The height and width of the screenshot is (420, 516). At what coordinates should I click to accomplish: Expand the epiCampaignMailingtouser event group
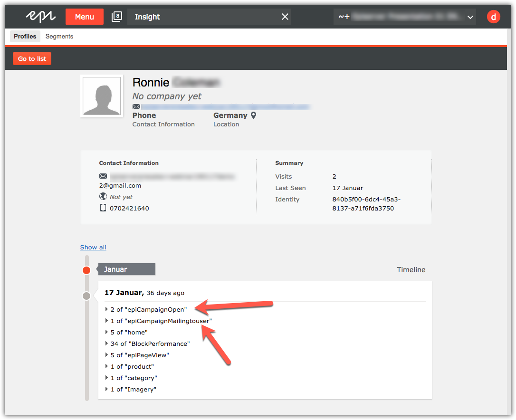pyautogui.click(x=106, y=321)
